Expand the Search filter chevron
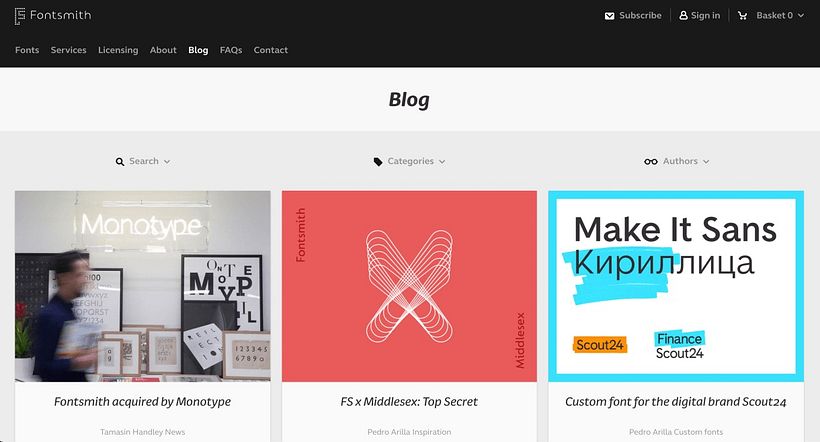Screen dimensions: 820x442 click(167, 162)
